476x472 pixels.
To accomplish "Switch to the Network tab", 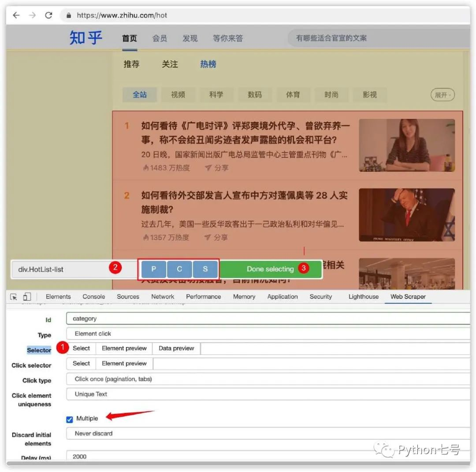I will [x=163, y=297].
